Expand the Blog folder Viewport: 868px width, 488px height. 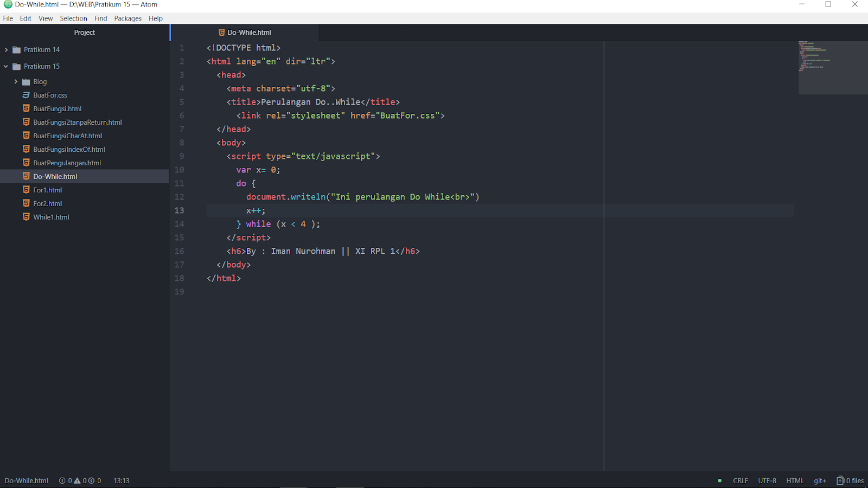[15, 81]
